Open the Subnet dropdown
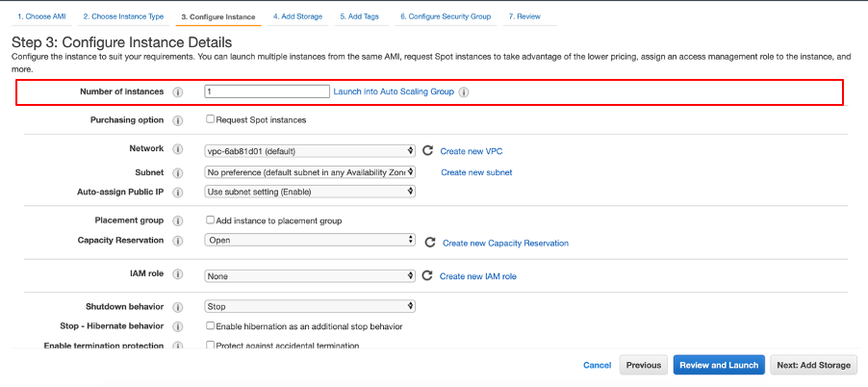Viewport: 868px width, 387px height. [310, 172]
